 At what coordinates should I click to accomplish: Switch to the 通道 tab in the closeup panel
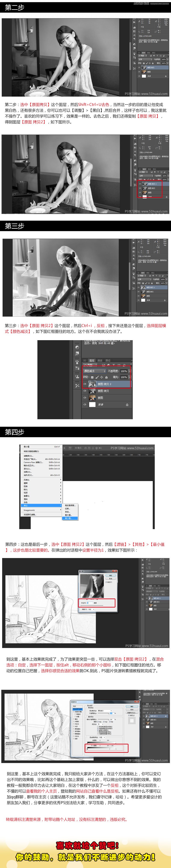(100, 361)
